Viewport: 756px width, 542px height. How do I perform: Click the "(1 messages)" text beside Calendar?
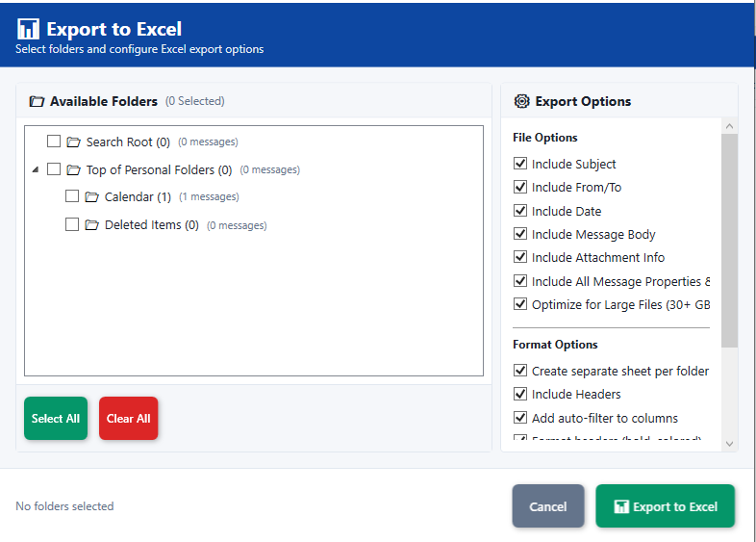(209, 197)
